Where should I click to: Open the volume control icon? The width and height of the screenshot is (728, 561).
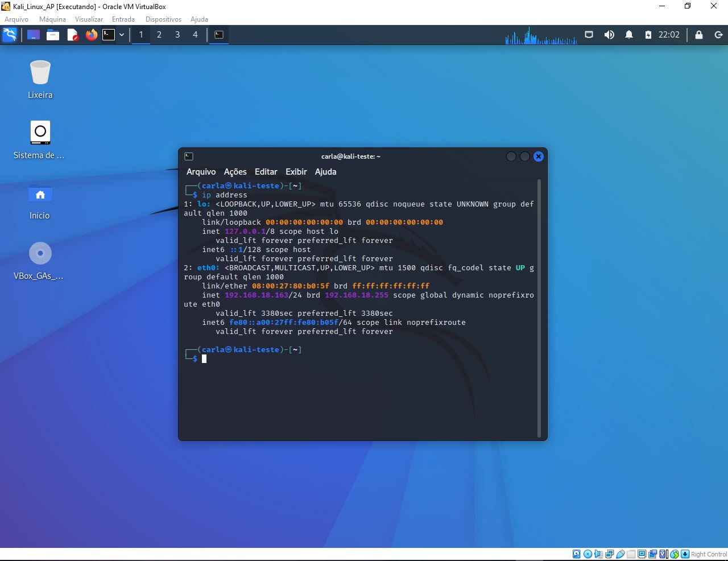[609, 35]
